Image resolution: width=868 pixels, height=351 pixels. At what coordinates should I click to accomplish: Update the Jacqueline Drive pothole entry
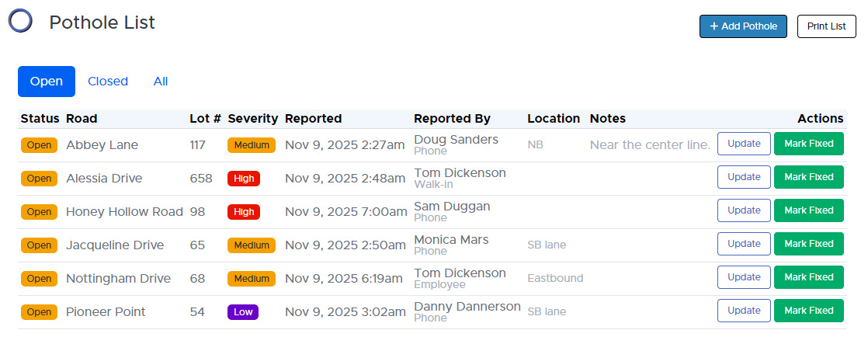pyautogui.click(x=744, y=244)
